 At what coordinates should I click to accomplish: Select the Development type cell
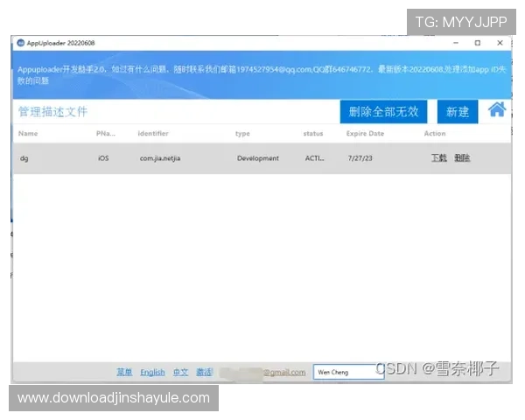coord(258,158)
